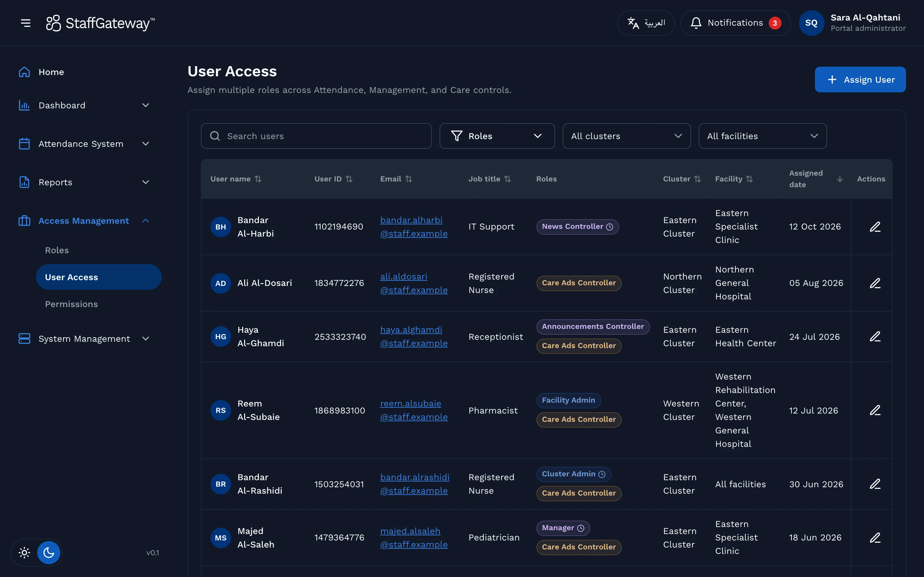Switch language with the translate icon
Screen dimensions: 924x577
coord(633,23)
